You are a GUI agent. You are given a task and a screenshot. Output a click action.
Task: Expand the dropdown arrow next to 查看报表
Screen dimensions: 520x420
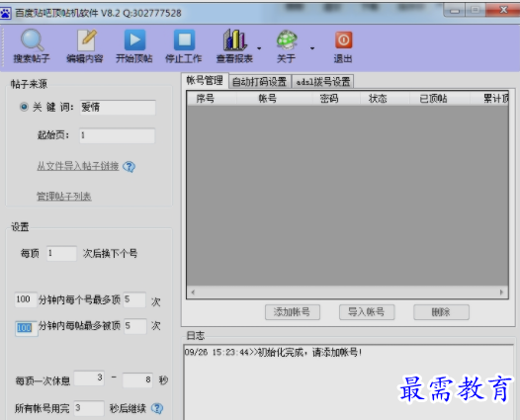(259, 48)
